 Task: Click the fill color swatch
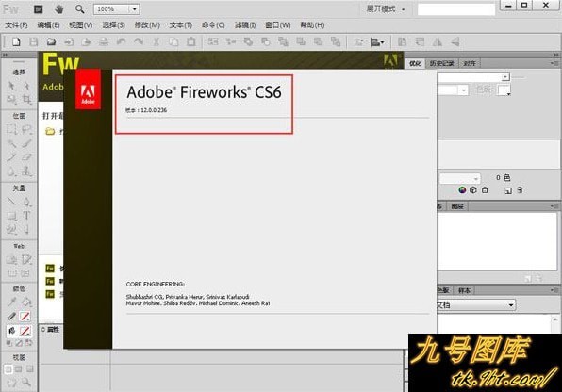tap(25, 331)
